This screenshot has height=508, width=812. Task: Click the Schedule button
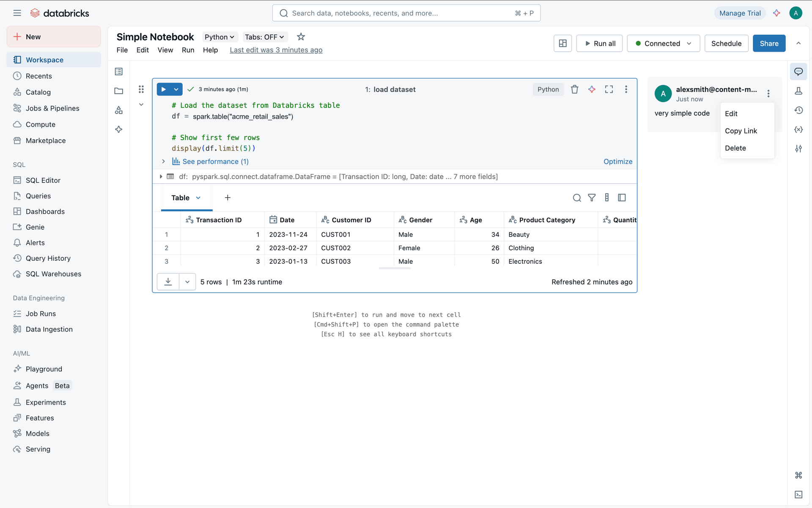coord(726,43)
